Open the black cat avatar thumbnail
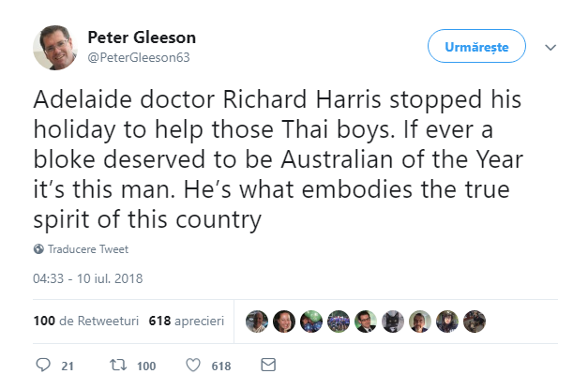The image size is (588, 389). [393, 322]
